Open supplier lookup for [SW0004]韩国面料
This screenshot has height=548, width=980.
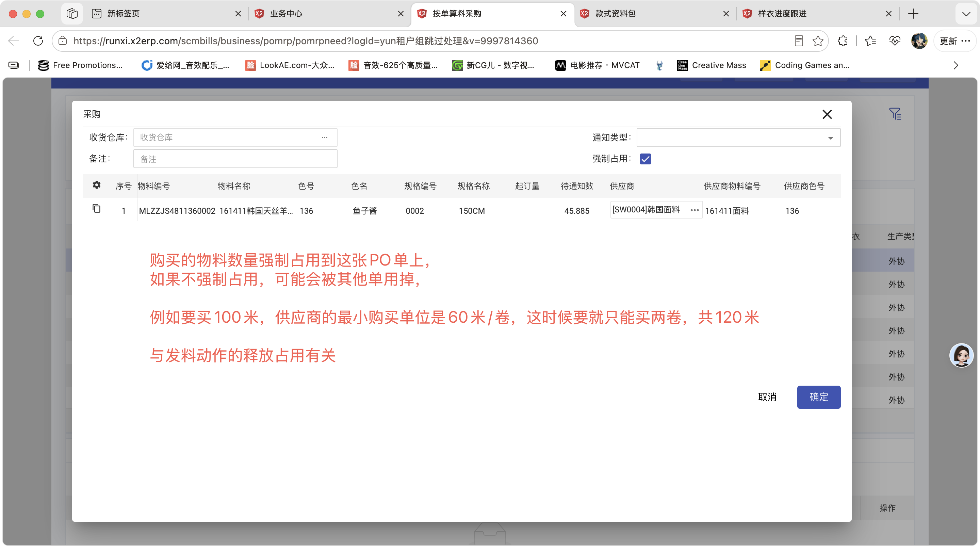694,210
